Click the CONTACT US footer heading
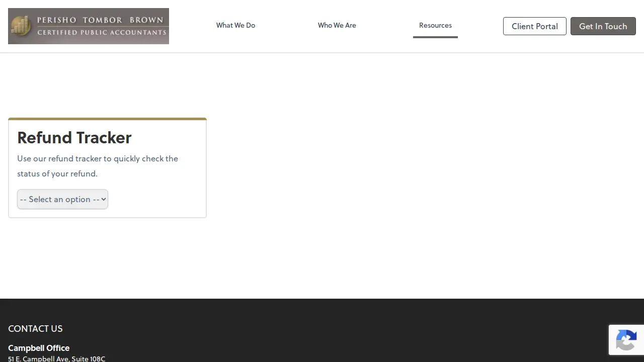This screenshot has width=644, height=362. tap(35, 328)
